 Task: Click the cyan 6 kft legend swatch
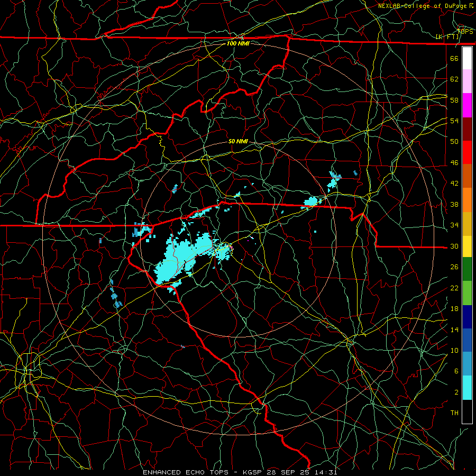[467, 388]
